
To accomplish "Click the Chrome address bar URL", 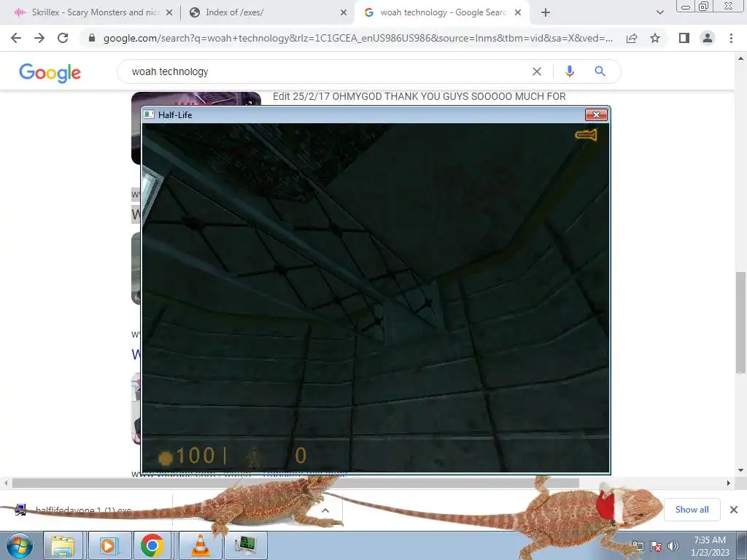I will click(358, 38).
